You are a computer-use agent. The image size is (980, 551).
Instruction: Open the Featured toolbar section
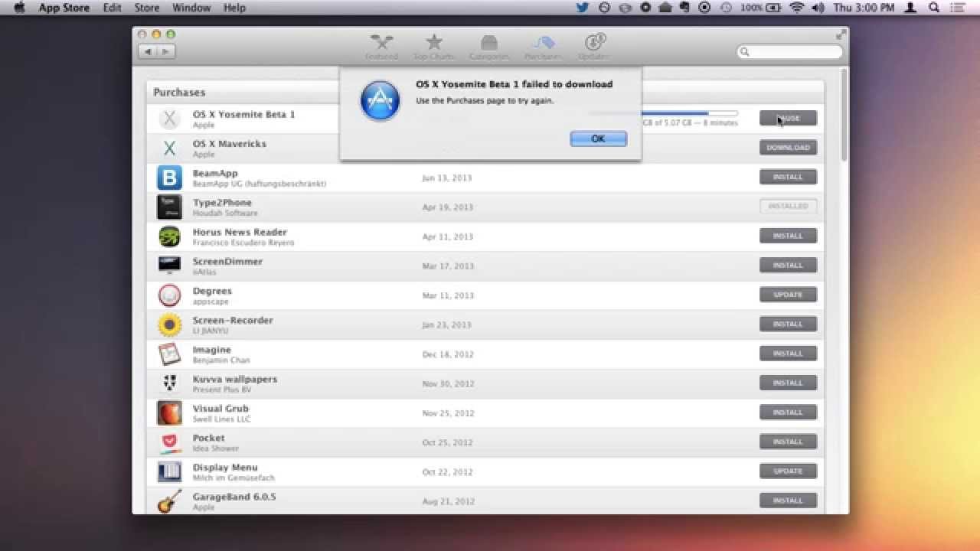pos(381,47)
